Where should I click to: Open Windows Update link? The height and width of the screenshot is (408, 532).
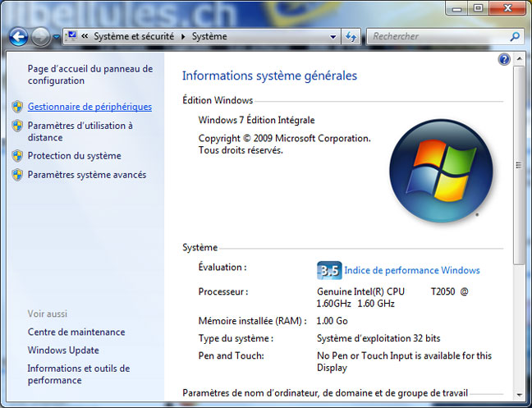63,350
